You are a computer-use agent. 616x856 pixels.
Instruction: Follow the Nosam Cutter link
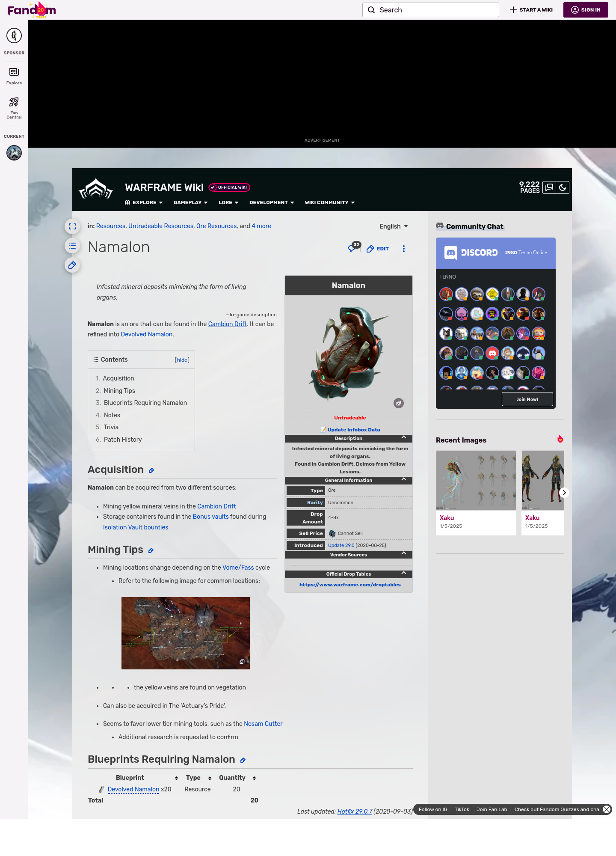pyautogui.click(x=263, y=724)
